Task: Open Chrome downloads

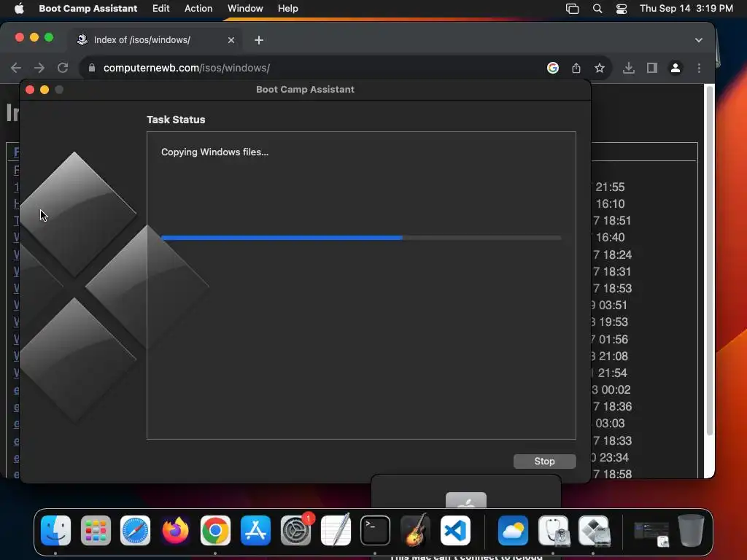Action: coord(629,68)
